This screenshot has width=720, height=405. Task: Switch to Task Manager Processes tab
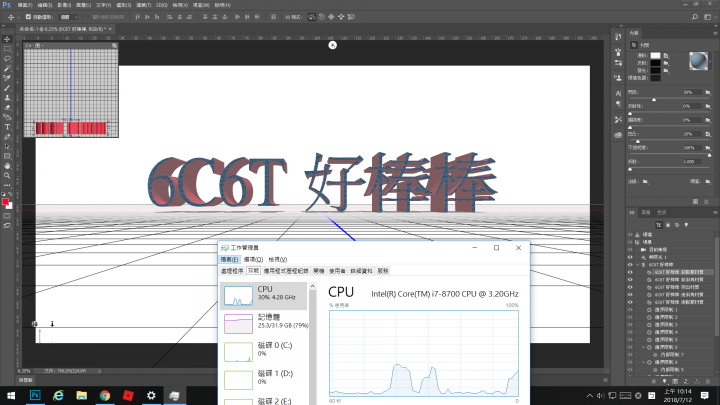coord(232,271)
